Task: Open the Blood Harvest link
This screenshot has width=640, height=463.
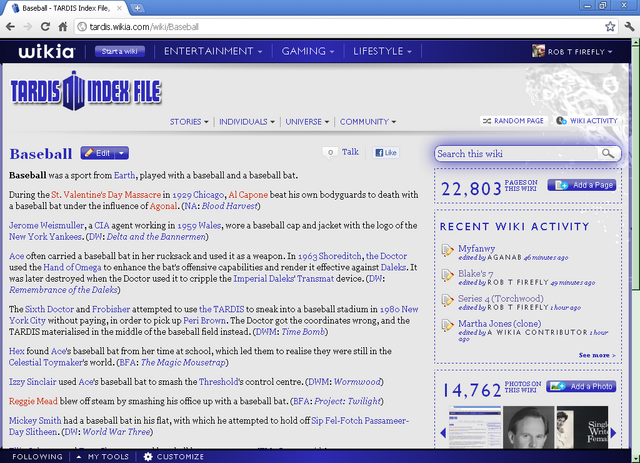Action: click(229, 206)
